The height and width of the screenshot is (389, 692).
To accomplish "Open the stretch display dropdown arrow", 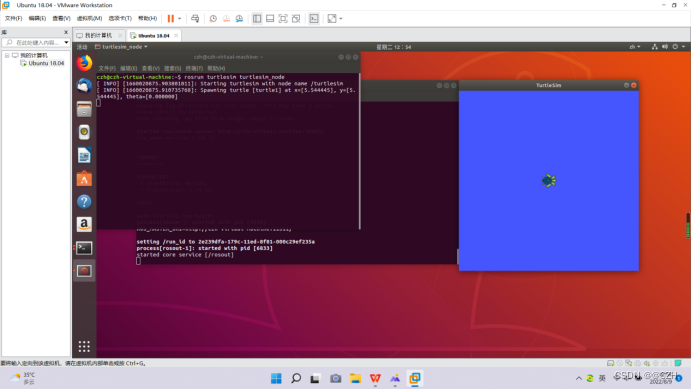I will click(341, 19).
